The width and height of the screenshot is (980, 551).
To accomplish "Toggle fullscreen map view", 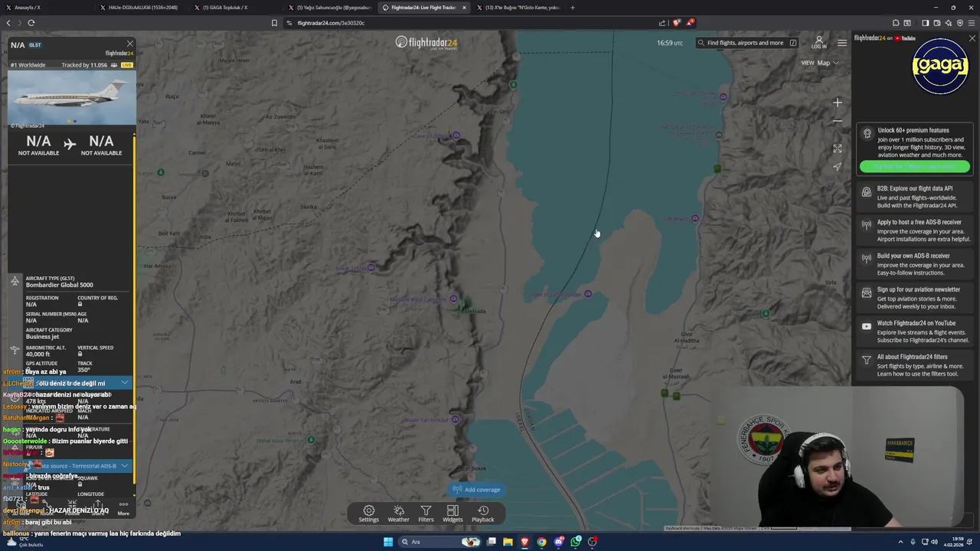I will tap(838, 148).
